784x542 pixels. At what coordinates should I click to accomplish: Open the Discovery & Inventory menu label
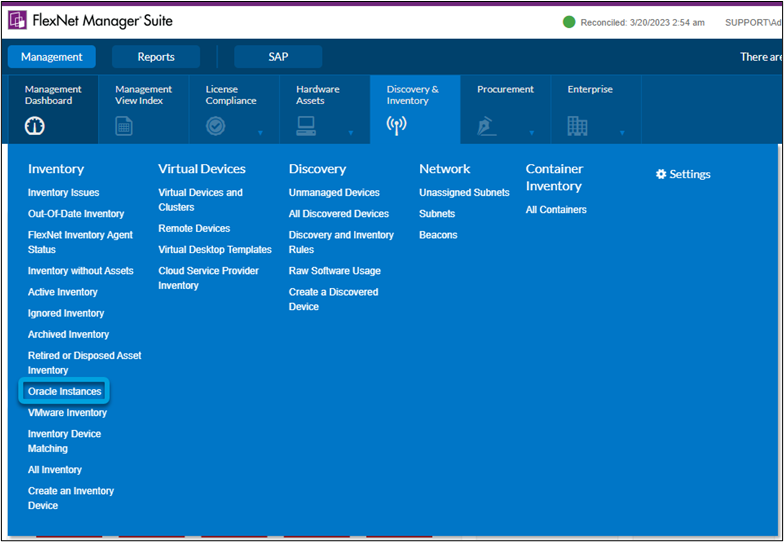point(412,94)
